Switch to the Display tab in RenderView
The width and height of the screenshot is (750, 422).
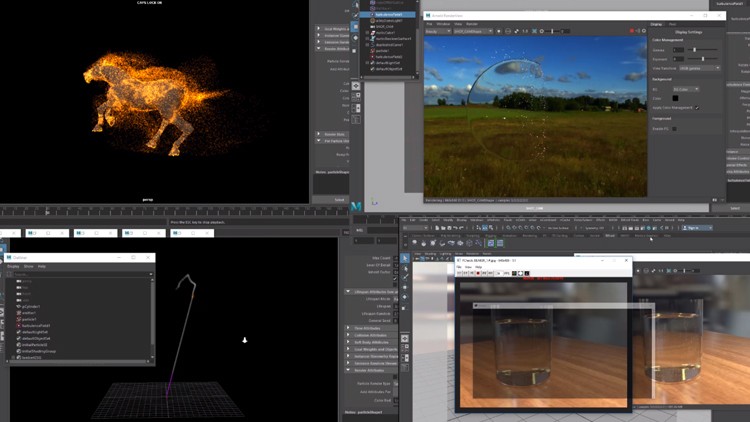coord(657,24)
